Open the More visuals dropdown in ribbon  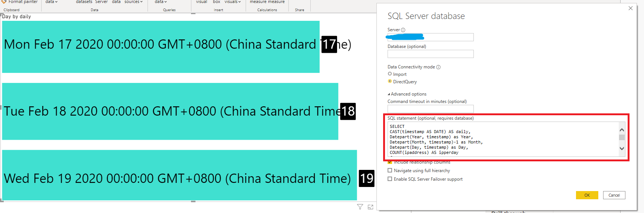click(233, 2)
